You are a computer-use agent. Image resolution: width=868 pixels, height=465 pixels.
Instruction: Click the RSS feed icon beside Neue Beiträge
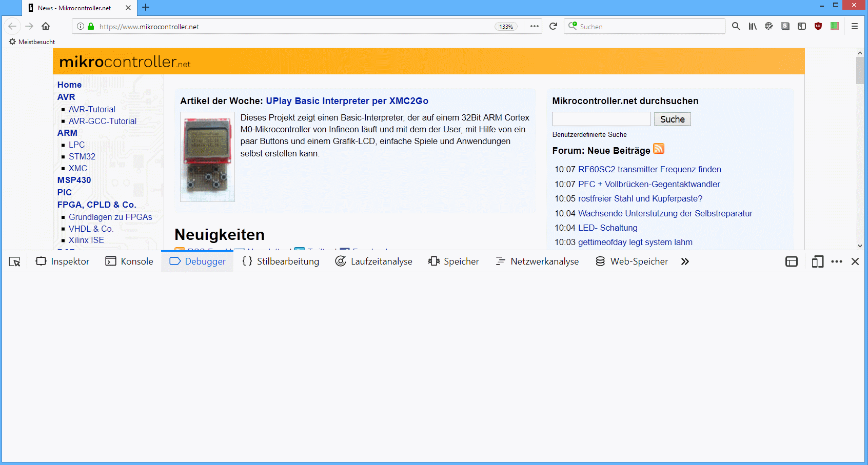tap(659, 149)
